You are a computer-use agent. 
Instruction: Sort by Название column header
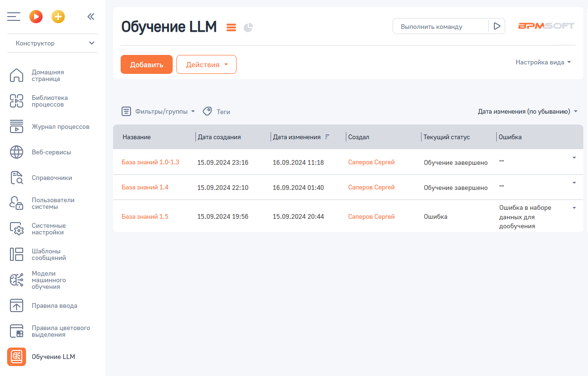click(137, 137)
